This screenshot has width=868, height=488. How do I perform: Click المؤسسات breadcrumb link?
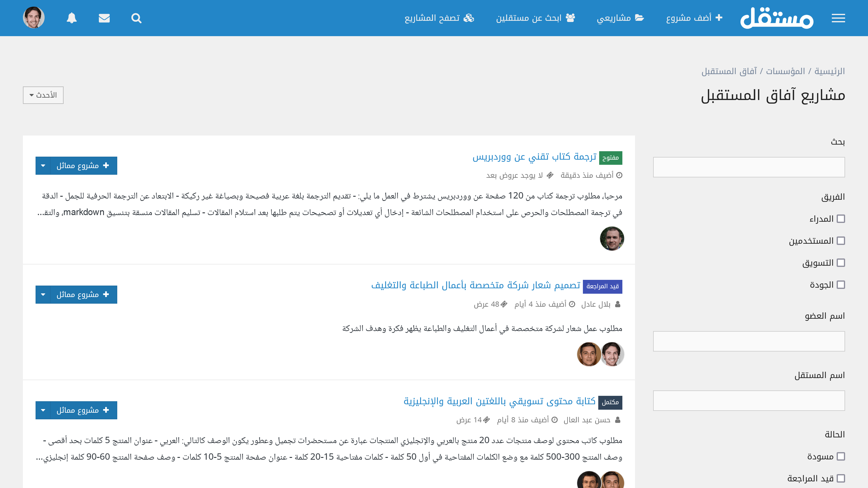click(785, 71)
